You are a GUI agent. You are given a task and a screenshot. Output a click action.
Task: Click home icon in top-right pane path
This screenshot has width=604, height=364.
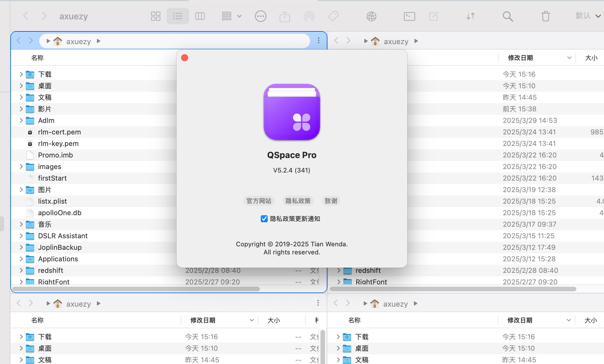375,41
